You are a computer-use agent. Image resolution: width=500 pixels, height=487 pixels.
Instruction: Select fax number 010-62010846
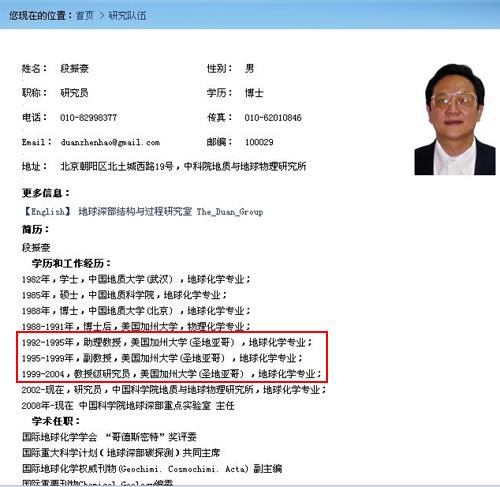(x=273, y=117)
